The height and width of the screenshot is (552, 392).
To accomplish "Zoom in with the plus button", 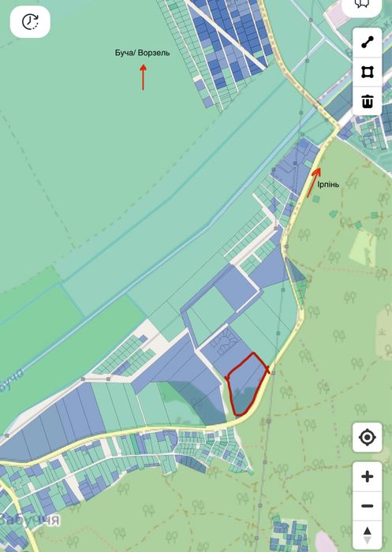I will [x=367, y=476].
